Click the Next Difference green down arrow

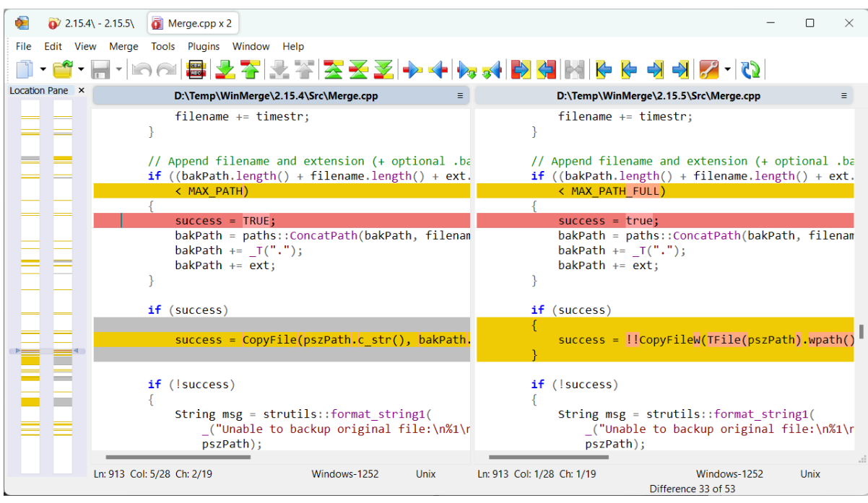coord(225,69)
